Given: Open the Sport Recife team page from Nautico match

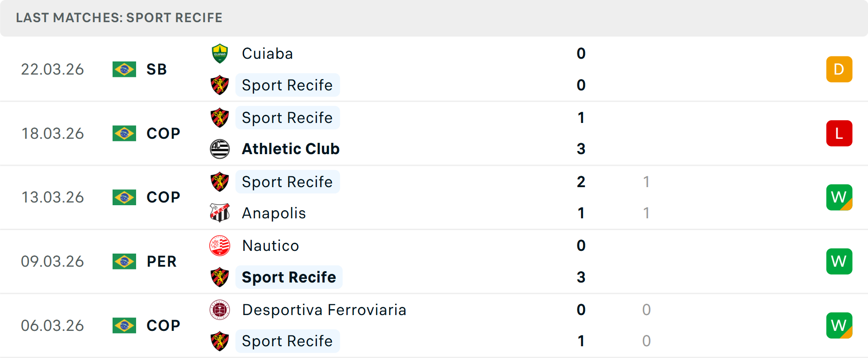Looking at the screenshot, I should tap(288, 277).
